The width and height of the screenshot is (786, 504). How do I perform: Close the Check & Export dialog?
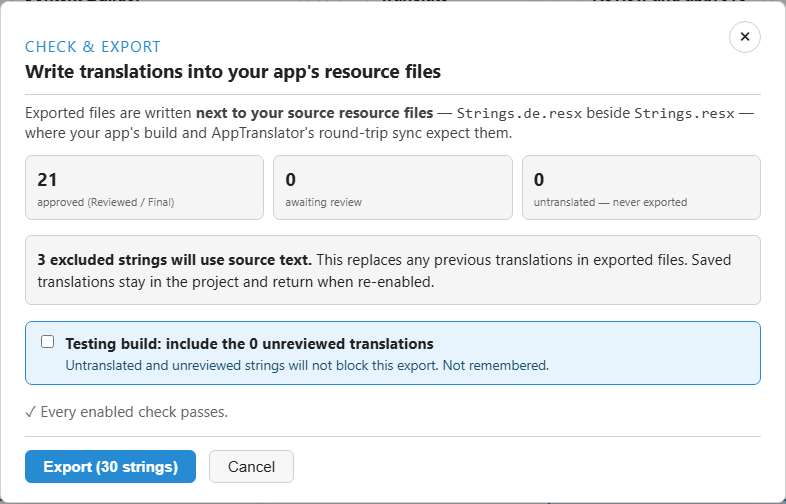pos(744,37)
